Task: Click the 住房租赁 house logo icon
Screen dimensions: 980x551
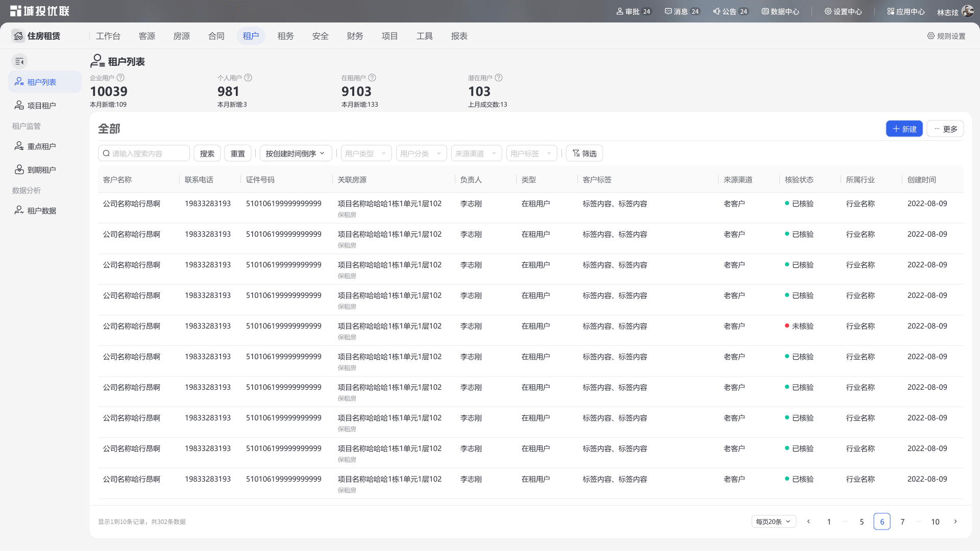Action: click(18, 36)
